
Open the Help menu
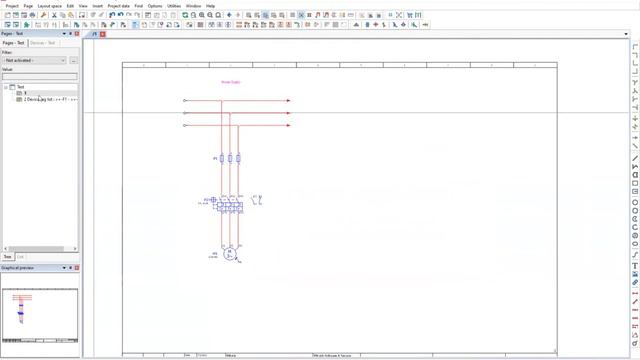click(210, 6)
